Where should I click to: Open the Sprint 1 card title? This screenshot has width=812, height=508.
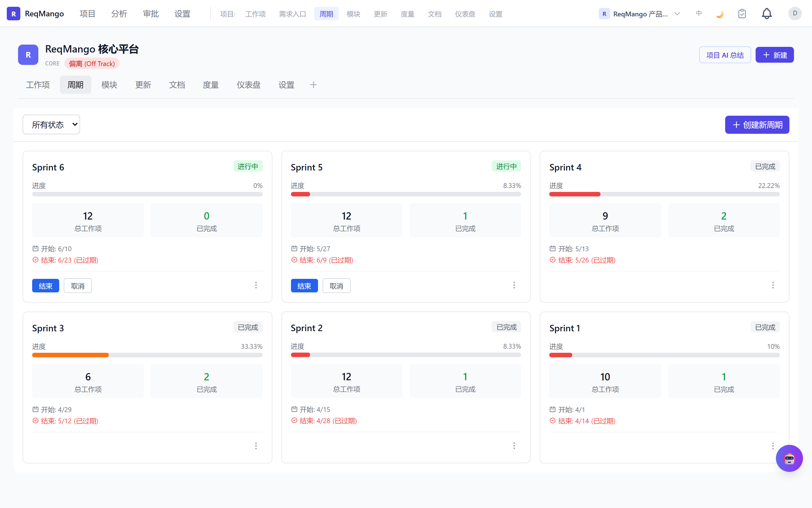[565, 328]
